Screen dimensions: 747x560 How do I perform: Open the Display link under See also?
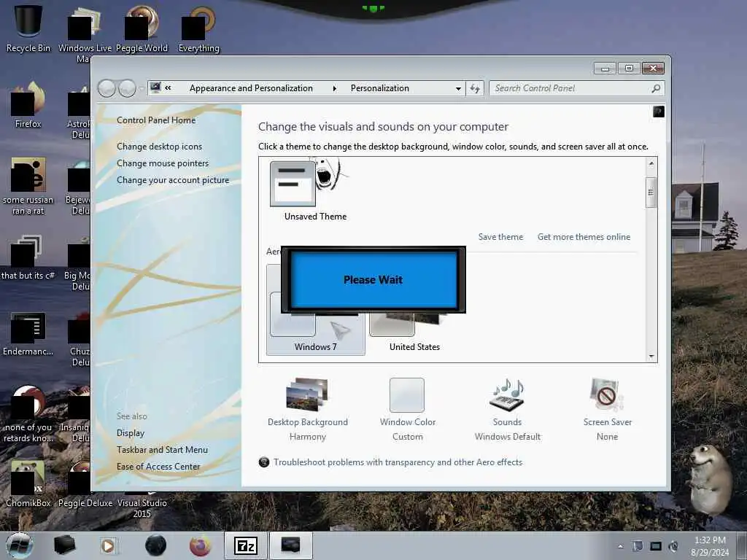131,433
